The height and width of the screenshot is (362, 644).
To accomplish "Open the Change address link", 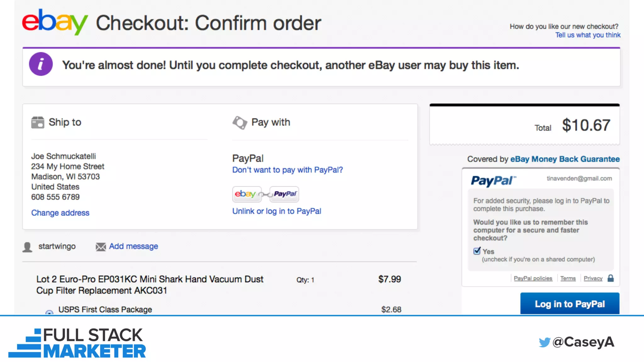I will [x=60, y=213].
